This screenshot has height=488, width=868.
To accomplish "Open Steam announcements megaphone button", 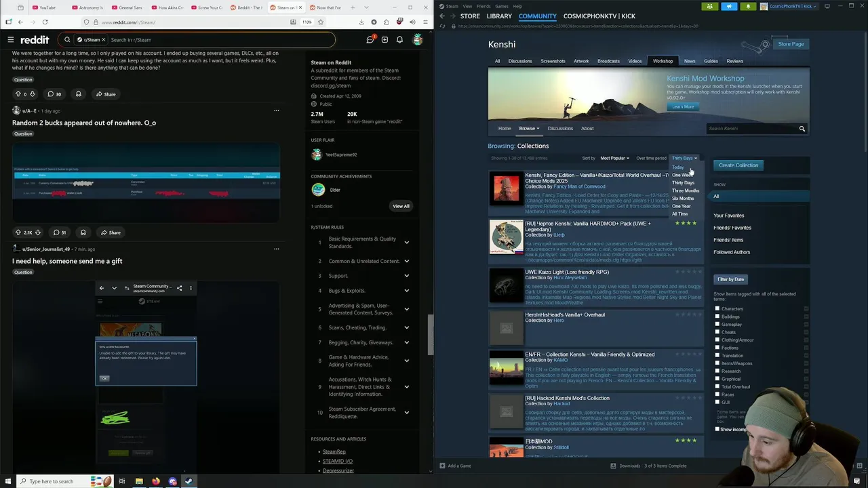I will (729, 6).
